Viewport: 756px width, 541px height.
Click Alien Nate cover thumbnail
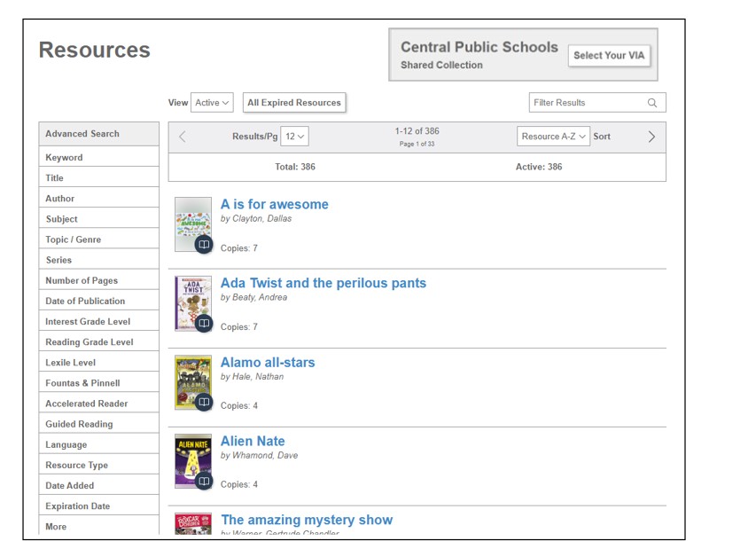pyautogui.click(x=193, y=461)
